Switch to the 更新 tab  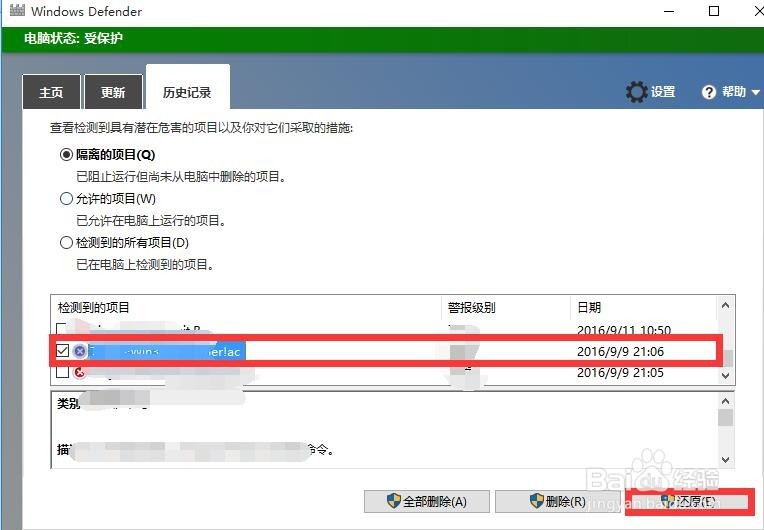[x=113, y=92]
